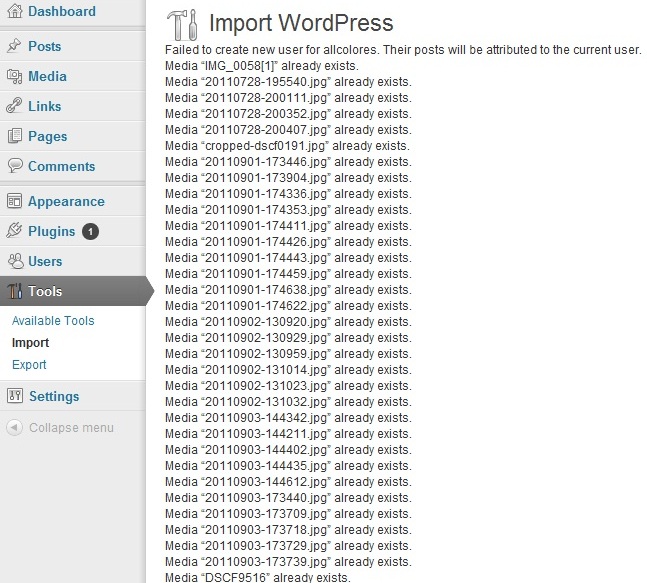Open the Posts menu

(45, 46)
